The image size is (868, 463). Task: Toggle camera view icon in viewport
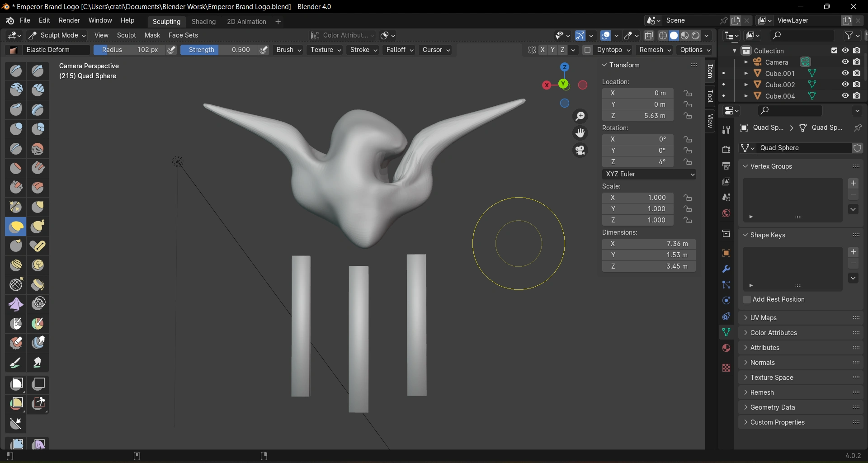click(x=580, y=150)
